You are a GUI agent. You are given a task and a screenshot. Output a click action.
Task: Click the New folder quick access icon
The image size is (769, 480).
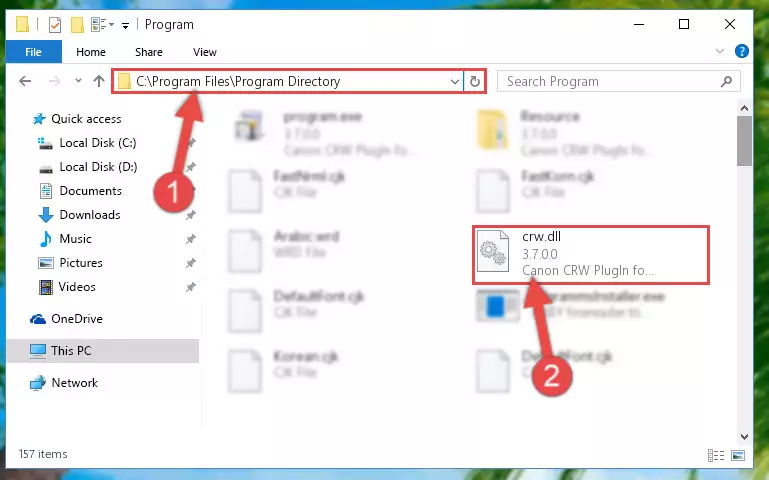pos(77,25)
